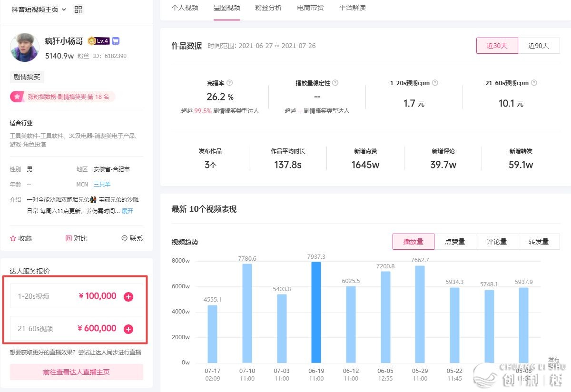Select the 06-05 bar showing 7200.8
The image size is (571, 392).
pyautogui.click(x=385, y=317)
